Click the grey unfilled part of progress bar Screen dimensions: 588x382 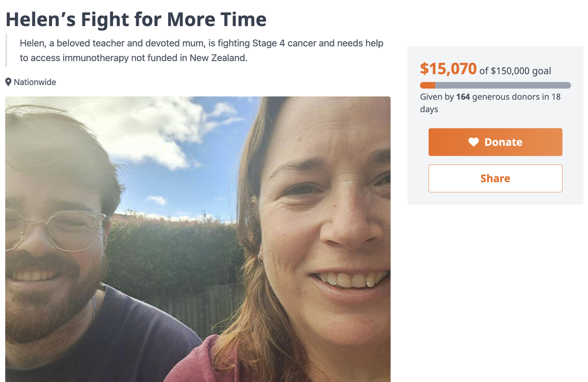click(503, 85)
